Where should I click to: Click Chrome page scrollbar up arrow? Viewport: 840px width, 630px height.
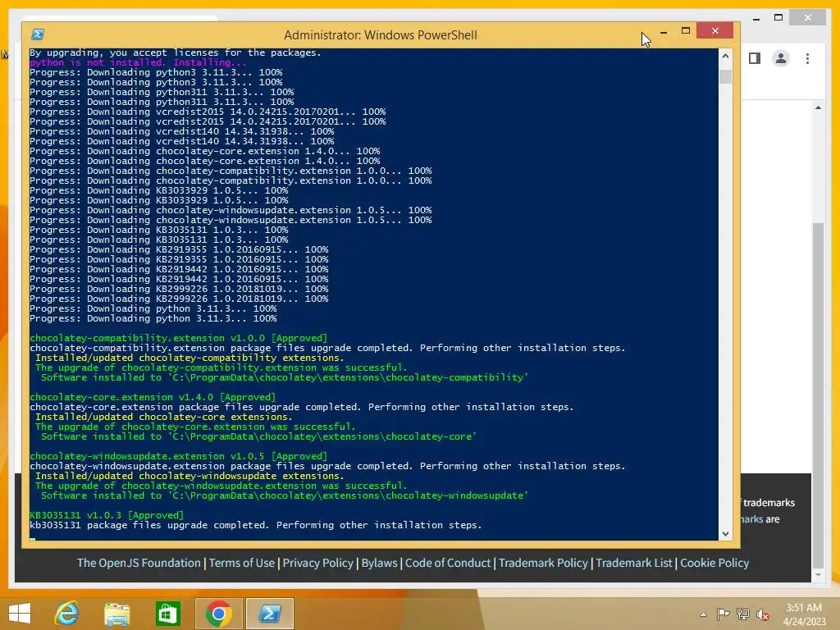click(818, 107)
